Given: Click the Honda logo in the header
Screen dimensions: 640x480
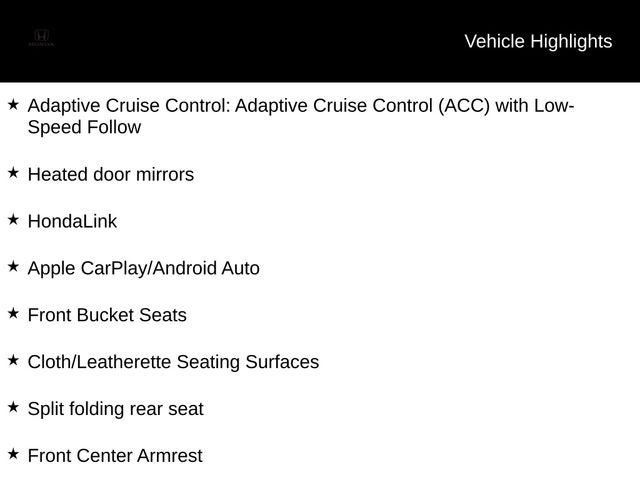Looking at the screenshot, I should click(x=41, y=38).
